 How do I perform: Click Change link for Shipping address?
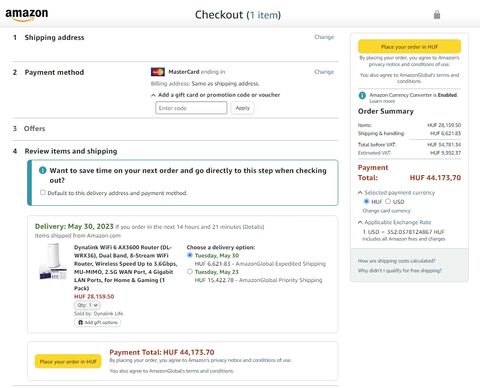click(x=324, y=37)
